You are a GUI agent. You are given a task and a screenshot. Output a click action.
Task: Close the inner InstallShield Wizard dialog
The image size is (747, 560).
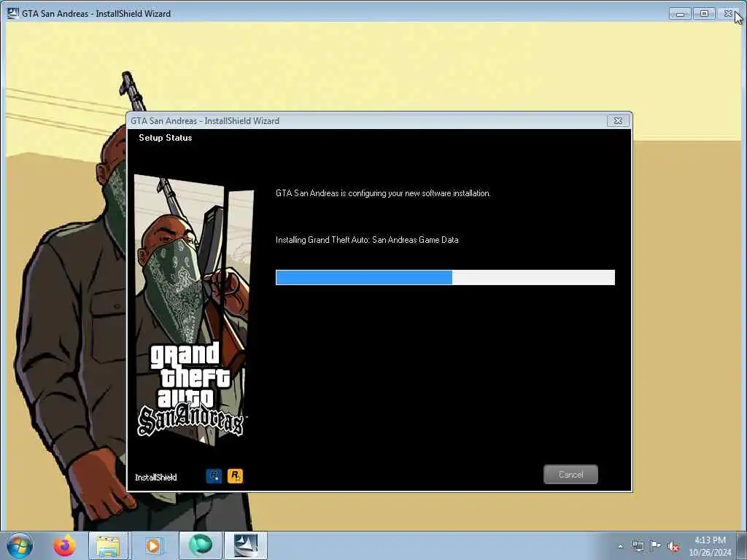coord(618,121)
